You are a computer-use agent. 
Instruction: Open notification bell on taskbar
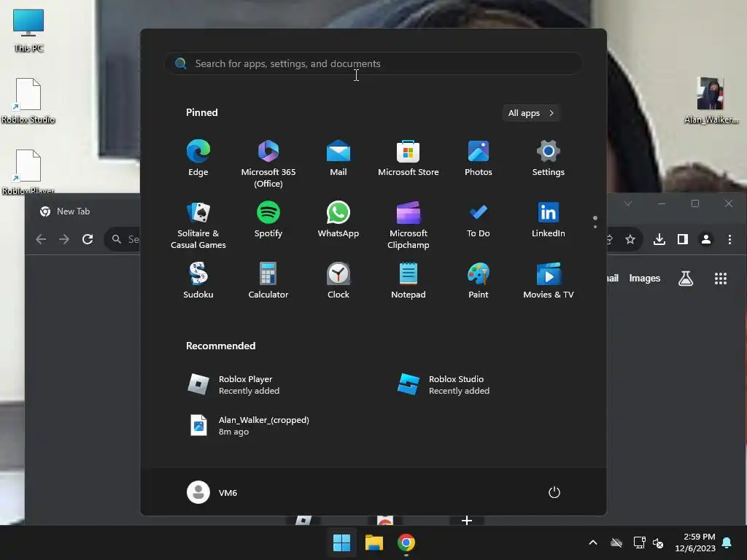[x=727, y=542]
